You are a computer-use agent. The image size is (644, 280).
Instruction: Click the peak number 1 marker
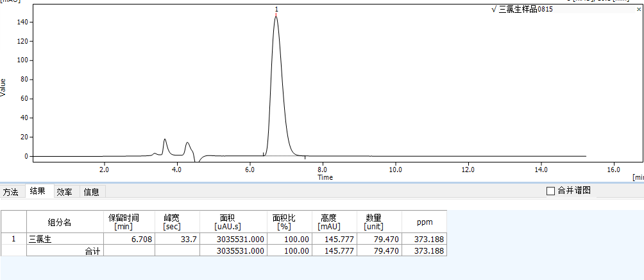(x=276, y=10)
